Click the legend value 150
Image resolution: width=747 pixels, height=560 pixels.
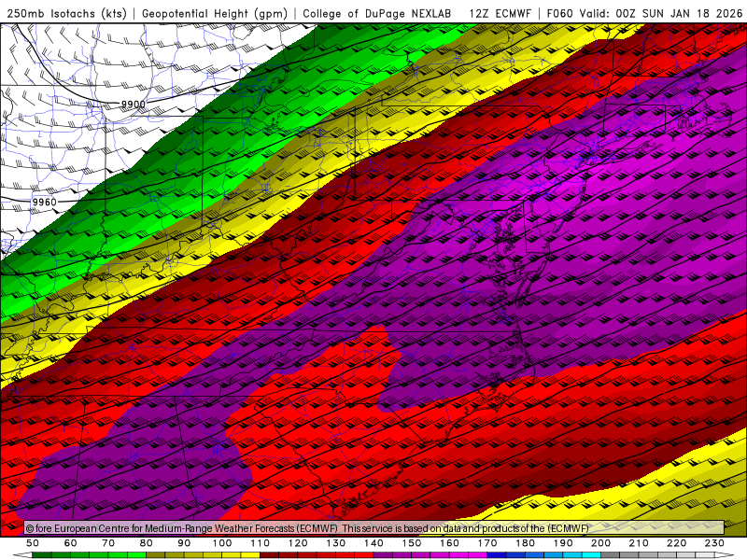pyautogui.click(x=412, y=543)
